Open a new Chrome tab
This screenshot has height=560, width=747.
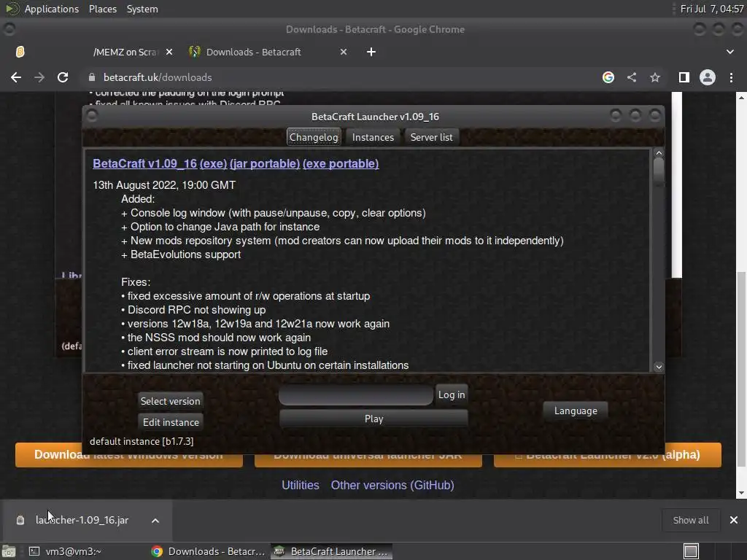(371, 52)
